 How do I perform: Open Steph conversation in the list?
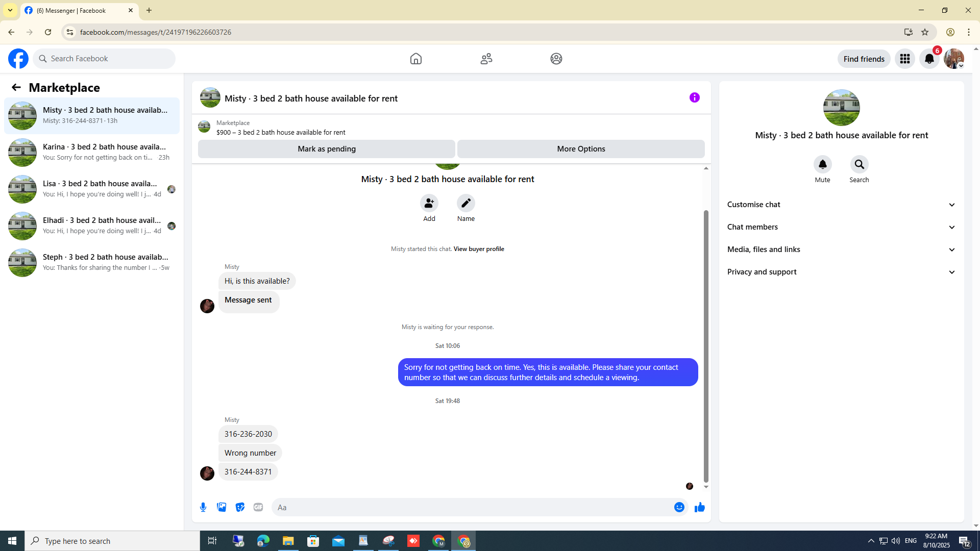click(x=92, y=263)
